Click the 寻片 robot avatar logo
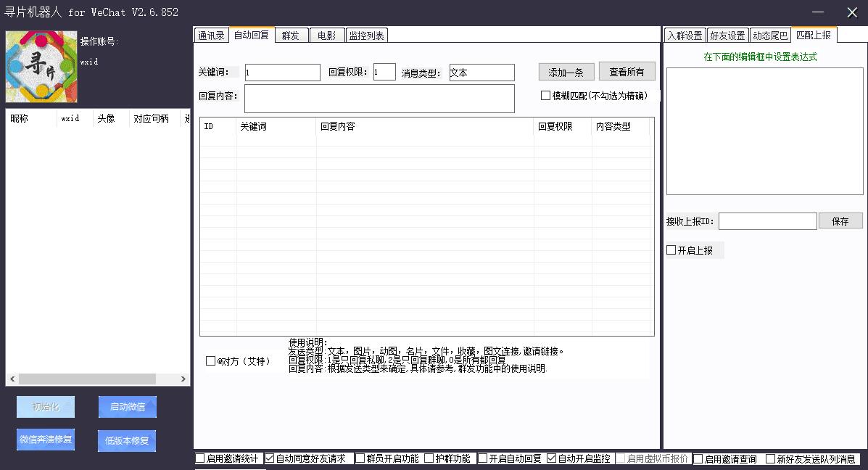This screenshot has width=868, height=470. (x=41, y=67)
